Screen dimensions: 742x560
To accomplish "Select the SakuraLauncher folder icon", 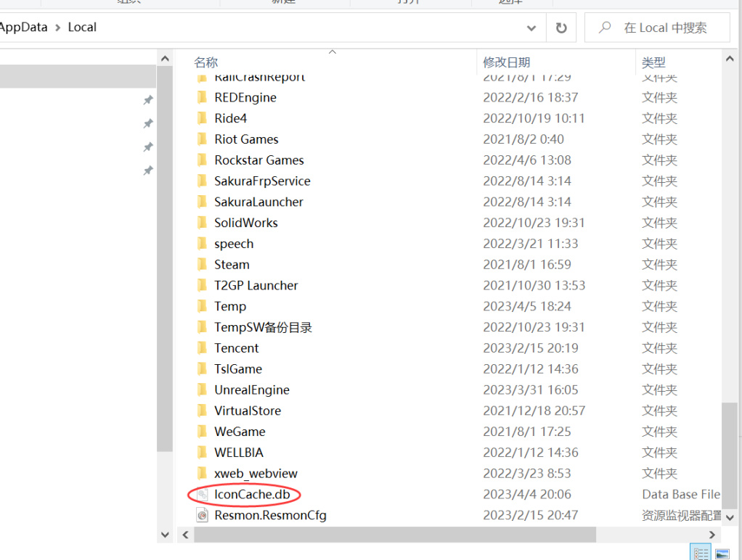I will pyautogui.click(x=202, y=202).
